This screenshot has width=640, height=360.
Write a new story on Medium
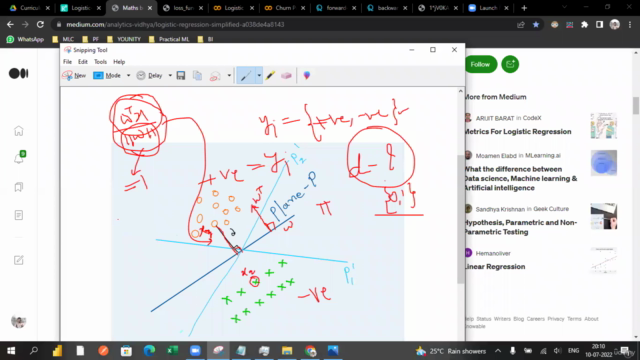[19, 260]
